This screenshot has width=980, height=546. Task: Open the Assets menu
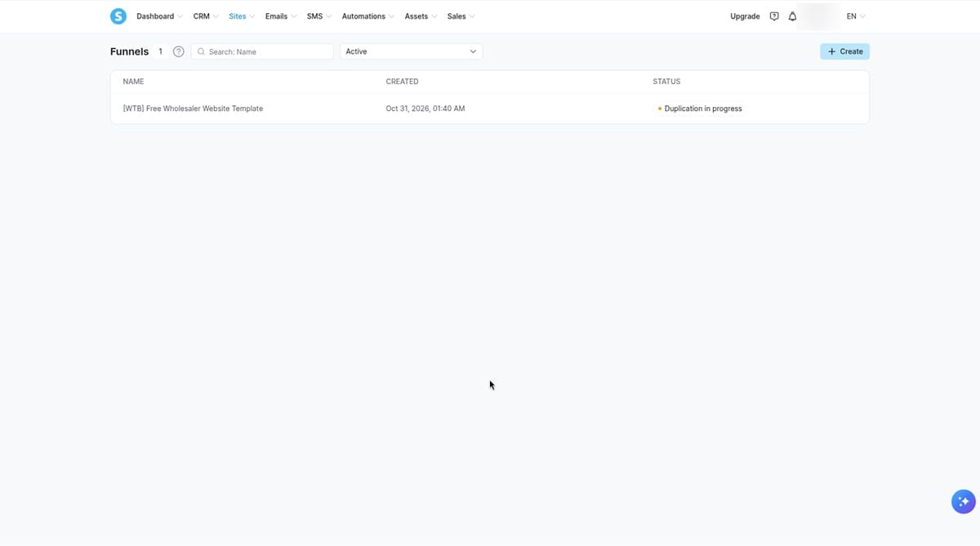pyautogui.click(x=421, y=16)
